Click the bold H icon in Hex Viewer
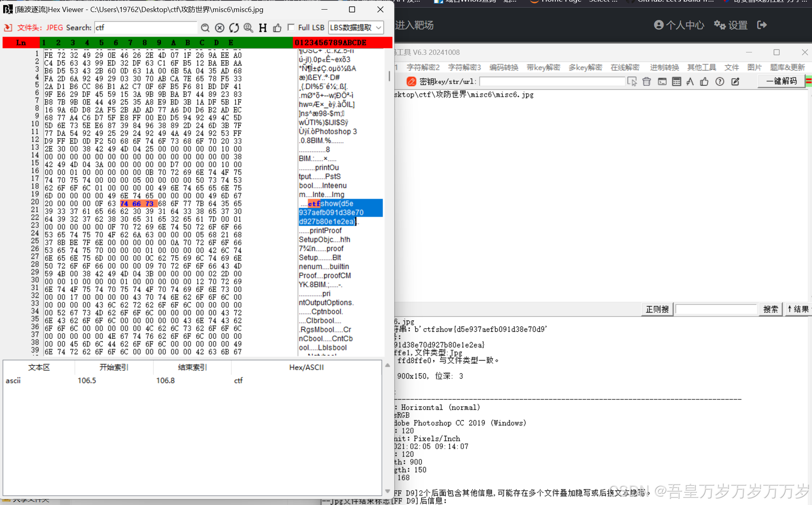 pyautogui.click(x=263, y=28)
